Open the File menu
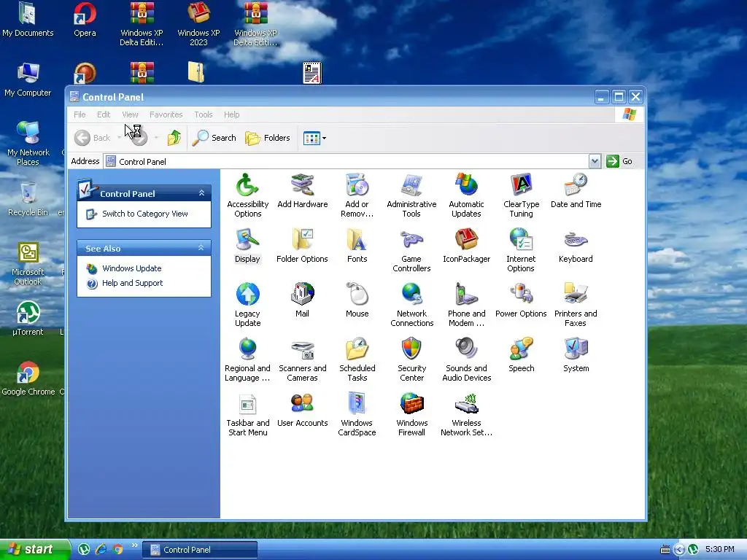This screenshot has height=560, width=747. 80,114
